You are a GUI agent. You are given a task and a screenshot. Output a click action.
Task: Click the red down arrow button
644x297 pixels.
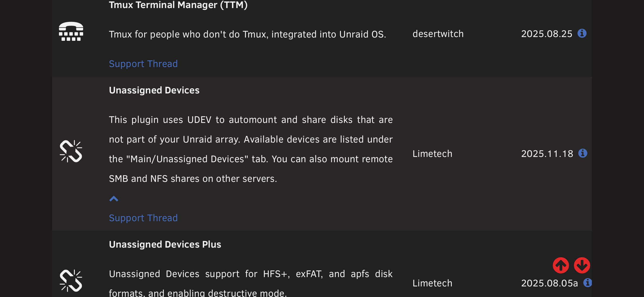(582, 265)
